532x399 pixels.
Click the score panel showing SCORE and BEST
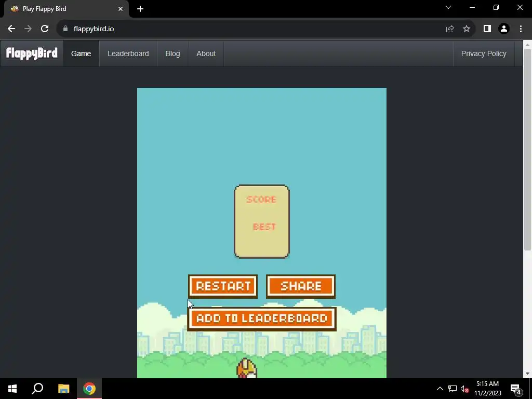coord(262,221)
